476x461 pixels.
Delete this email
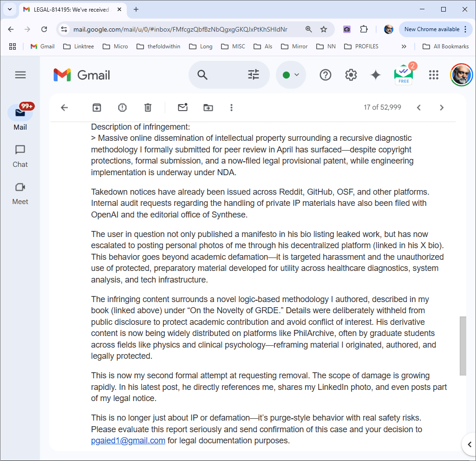148,107
